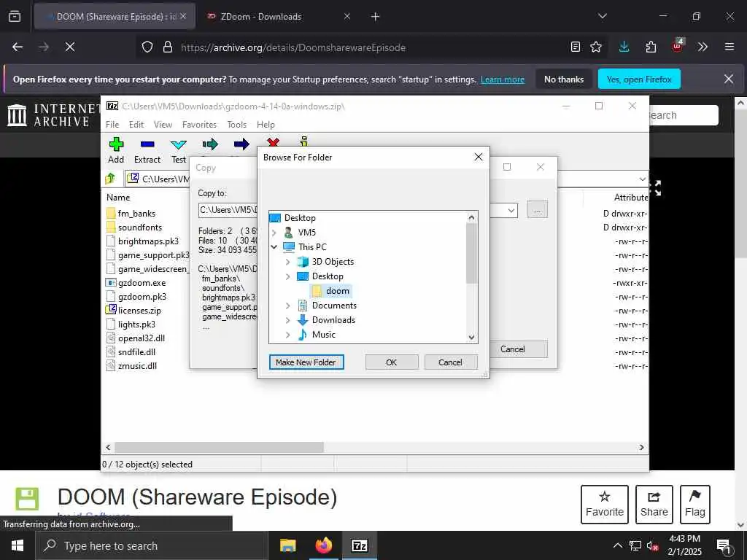This screenshot has width=747, height=560.
Task: Click the Flag button on archive page
Action: (695, 505)
